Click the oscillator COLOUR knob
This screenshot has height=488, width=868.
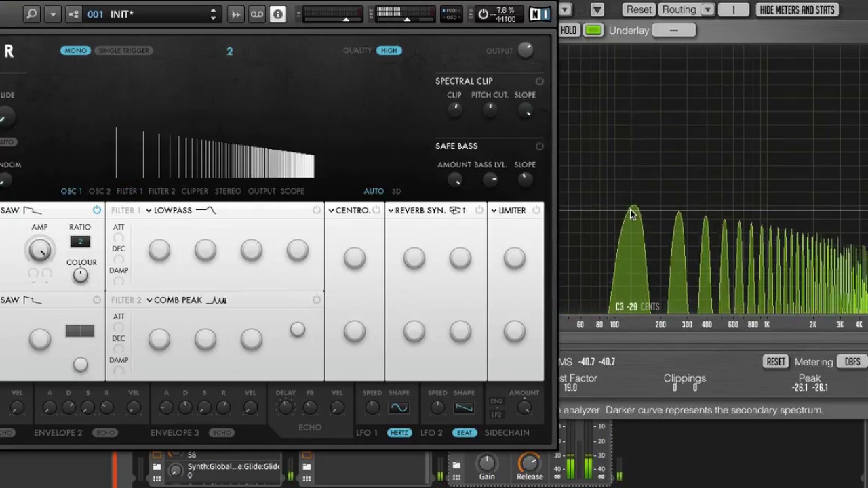(x=80, y=275)
